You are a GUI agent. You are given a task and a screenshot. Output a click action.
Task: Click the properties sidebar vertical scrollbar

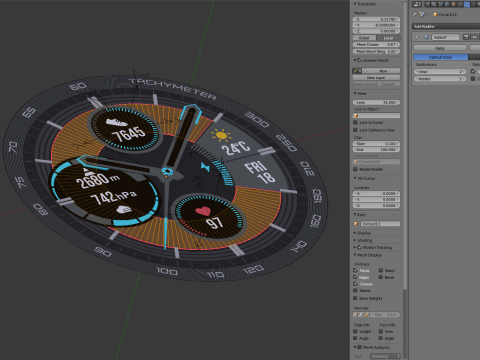(405, 145)
